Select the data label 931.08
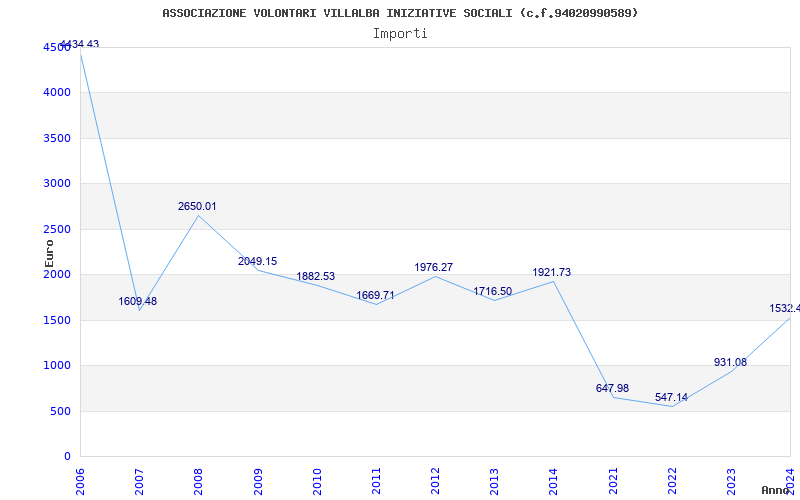The image size is (800, 500). (x=731, y=362)
